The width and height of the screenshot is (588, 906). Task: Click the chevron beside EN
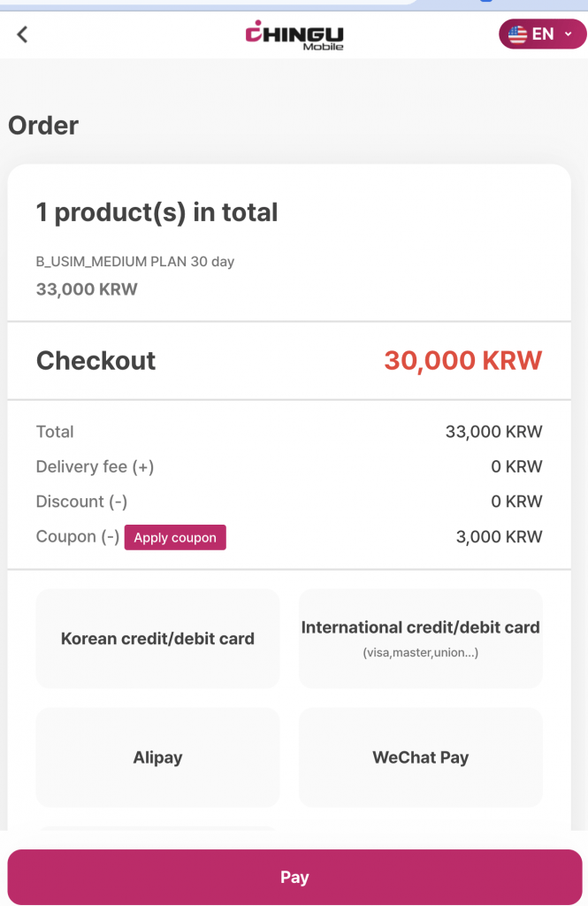tap(569, 35)
